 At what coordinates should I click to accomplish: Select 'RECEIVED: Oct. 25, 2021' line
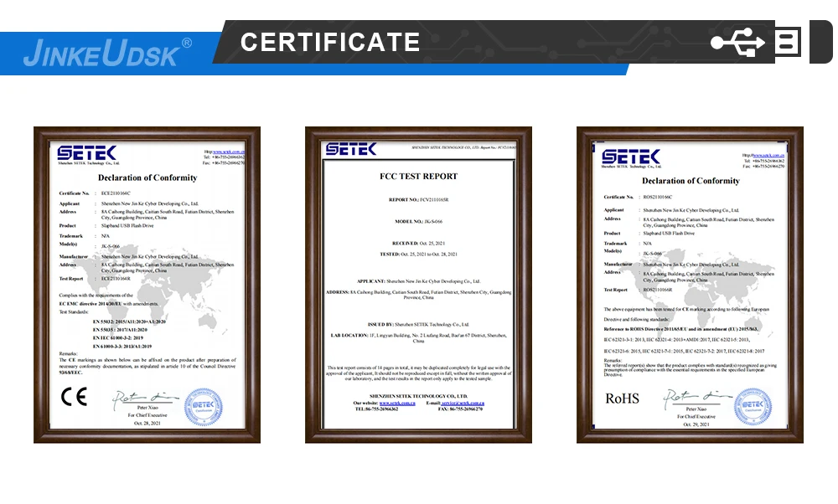(x=418, y=244)
